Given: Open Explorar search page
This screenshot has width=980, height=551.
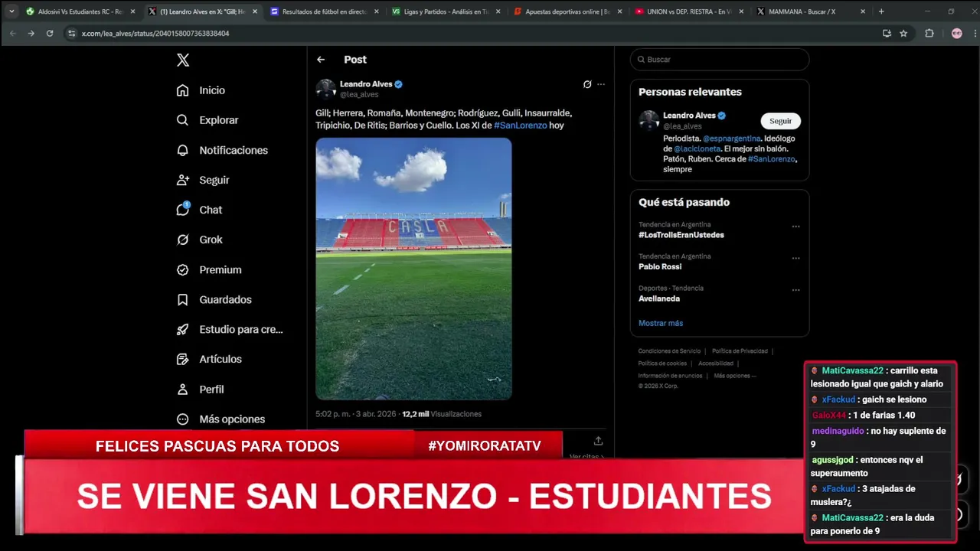Looking at the screenshot, I should [x=207, y=120].
